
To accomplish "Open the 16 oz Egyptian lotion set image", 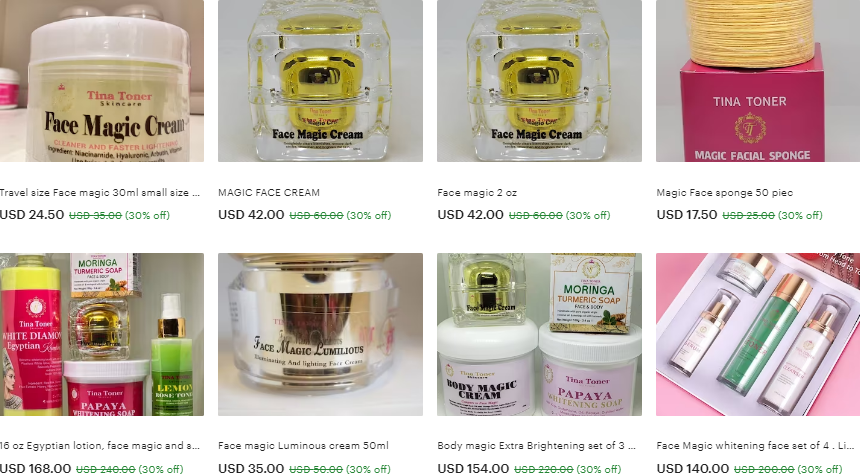I will (x=101, y=335).
